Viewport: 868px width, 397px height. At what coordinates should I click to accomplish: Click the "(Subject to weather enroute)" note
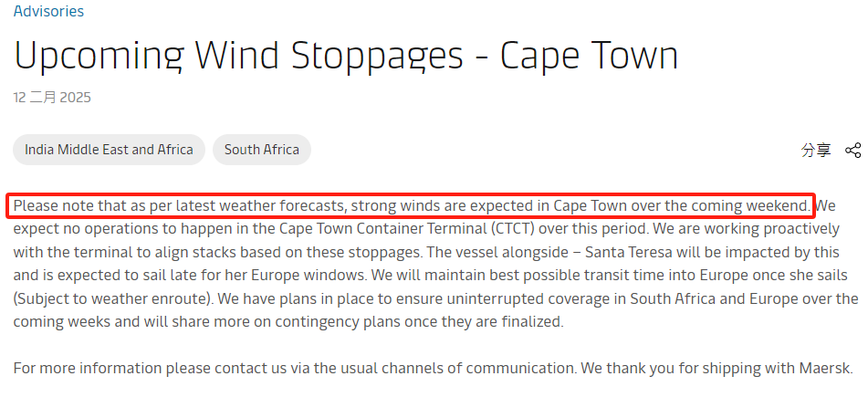tap(113, 299)
